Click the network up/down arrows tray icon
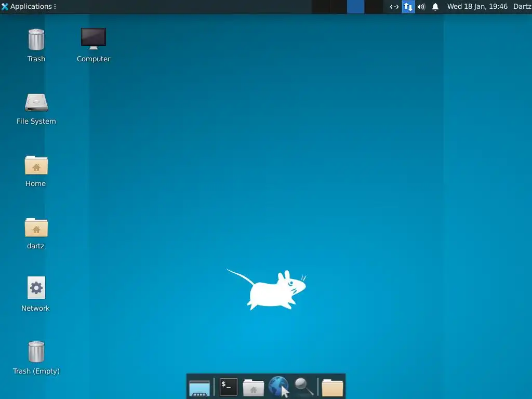532x399 pixels. [x=408, y=6]
